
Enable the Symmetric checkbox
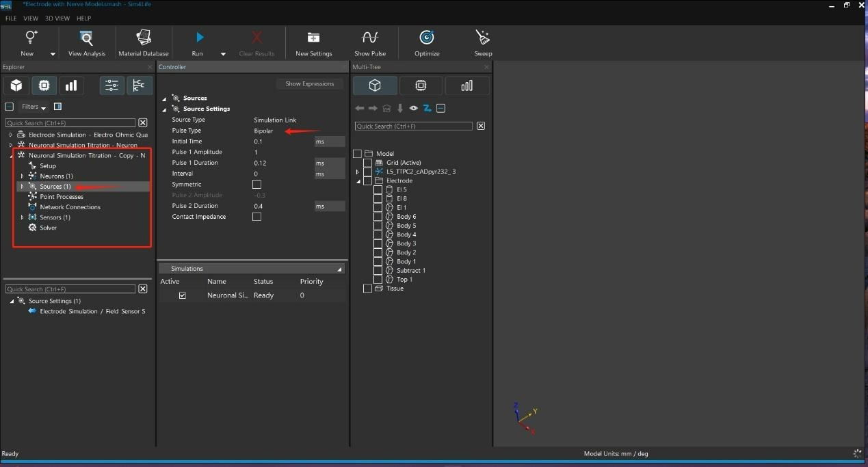point(257,185)
